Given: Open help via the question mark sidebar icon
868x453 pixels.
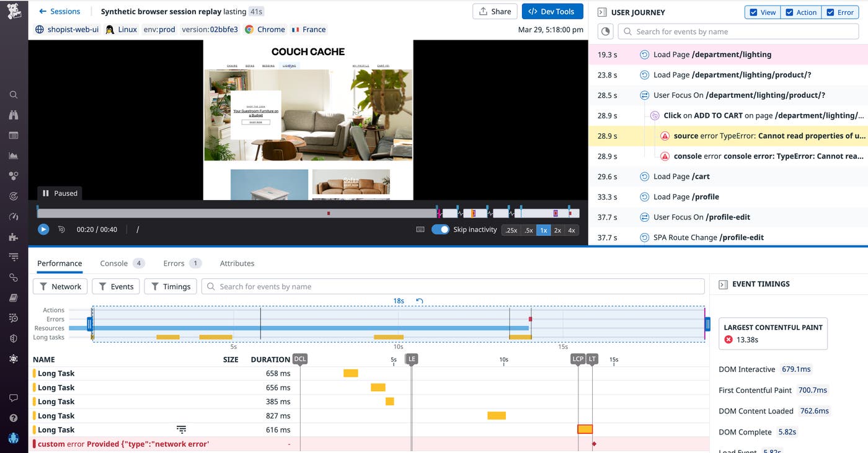Looking at the screenshot, I should 14,418.
